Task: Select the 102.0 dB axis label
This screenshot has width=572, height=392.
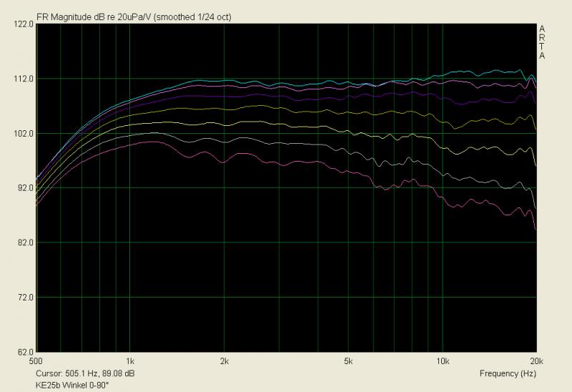Action: pos(24,134)
